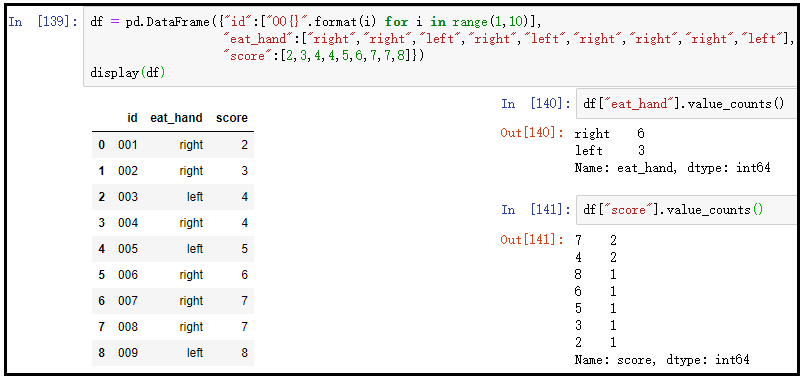
Task: Click the In [140] prompt label
Action: [535, 104]
